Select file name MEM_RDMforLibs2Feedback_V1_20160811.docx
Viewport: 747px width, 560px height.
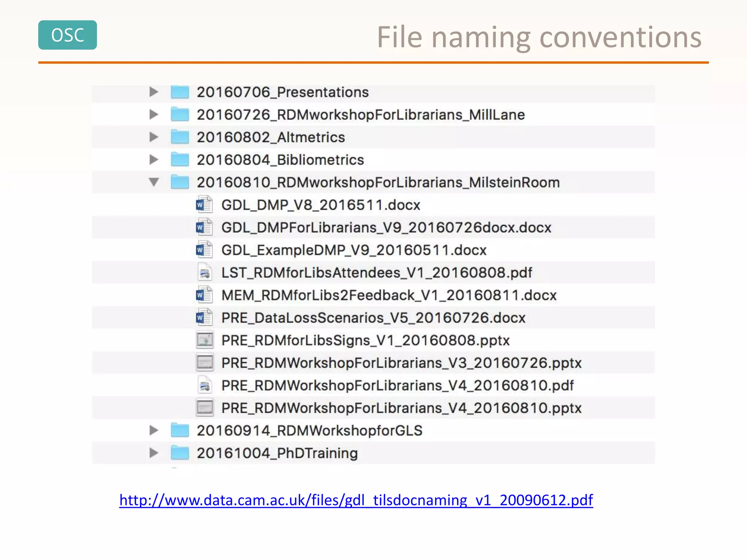[x=389, y=295]
